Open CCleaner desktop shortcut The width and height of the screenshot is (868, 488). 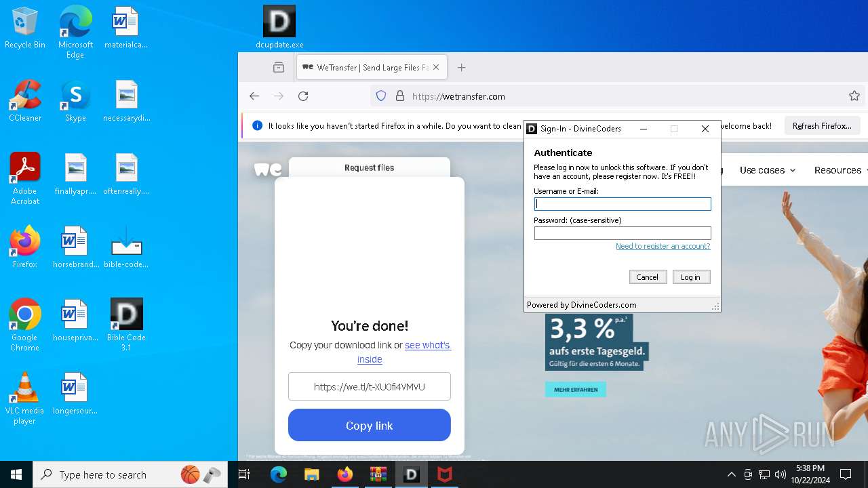click(x=25, y=101)
